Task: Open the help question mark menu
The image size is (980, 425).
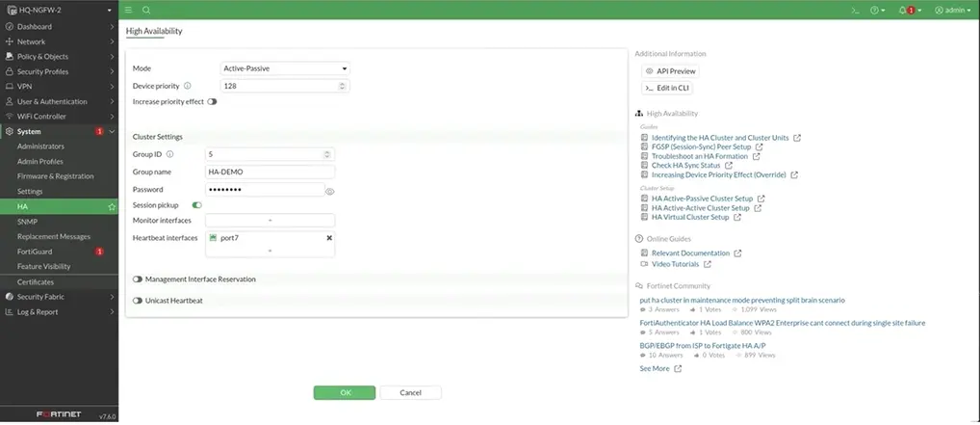Action: 878,10
